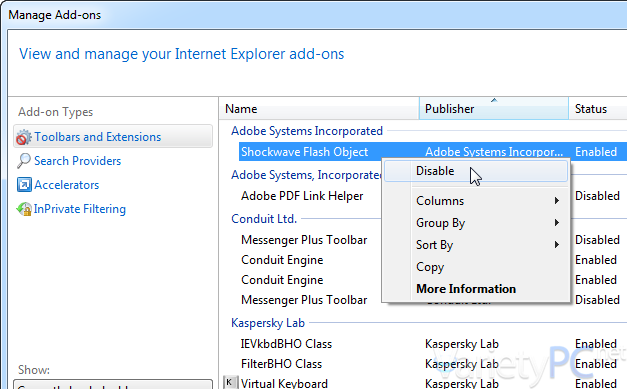
Task: Open the Show dropdown at bottom left
Action: pyautogui.click(x=113, y=385)
